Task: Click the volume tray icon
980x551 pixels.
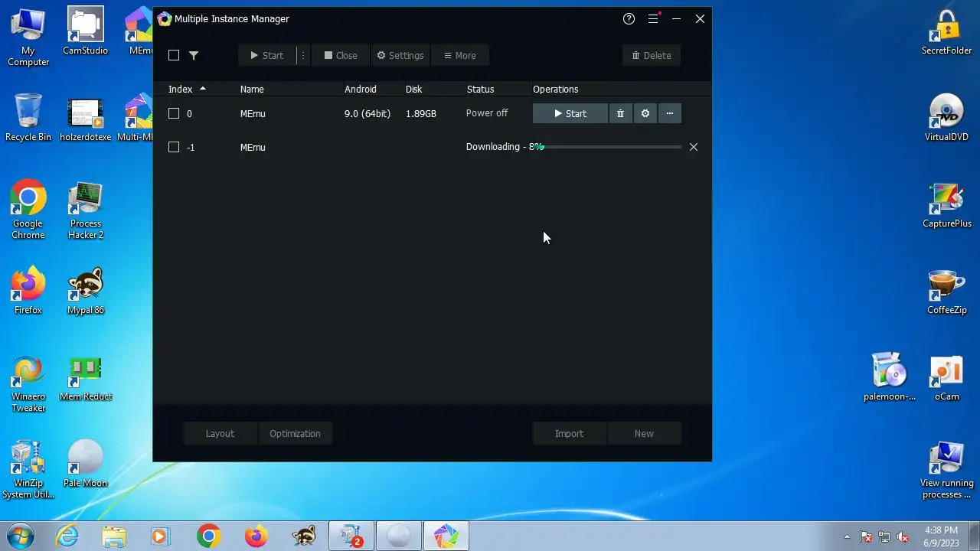Action: point(903,536)
